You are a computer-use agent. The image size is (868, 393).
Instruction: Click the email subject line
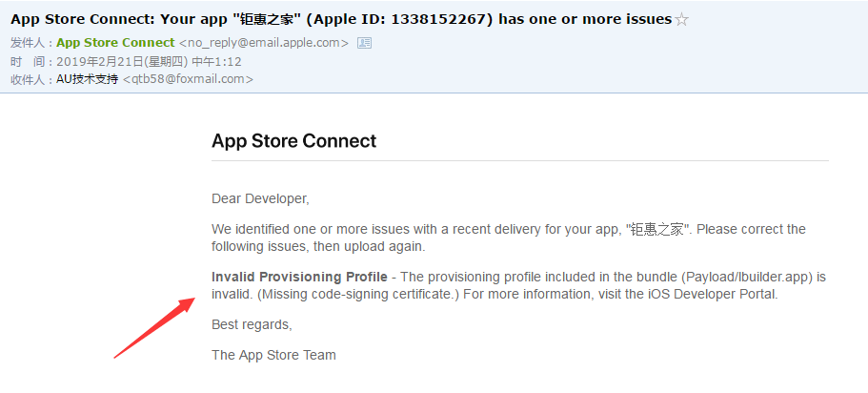[286, 19]
